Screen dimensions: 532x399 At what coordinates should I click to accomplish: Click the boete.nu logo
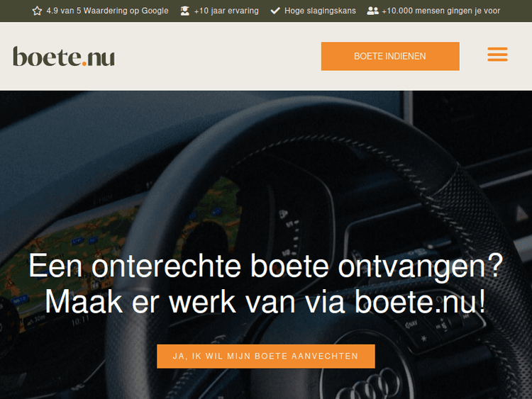click(64, 56)
